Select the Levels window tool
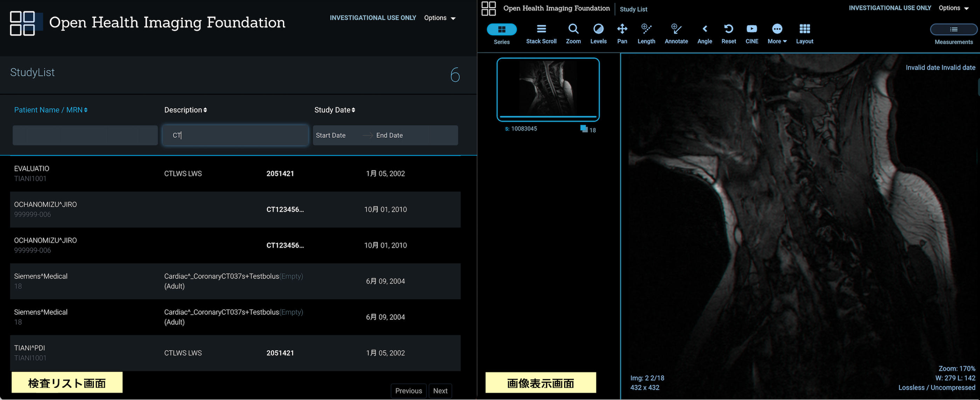Viewport: 980px width, 400px height. [598, 34]
